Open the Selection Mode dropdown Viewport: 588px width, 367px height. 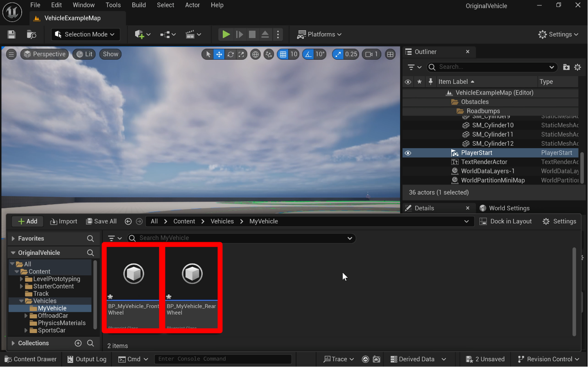point(86,34)
